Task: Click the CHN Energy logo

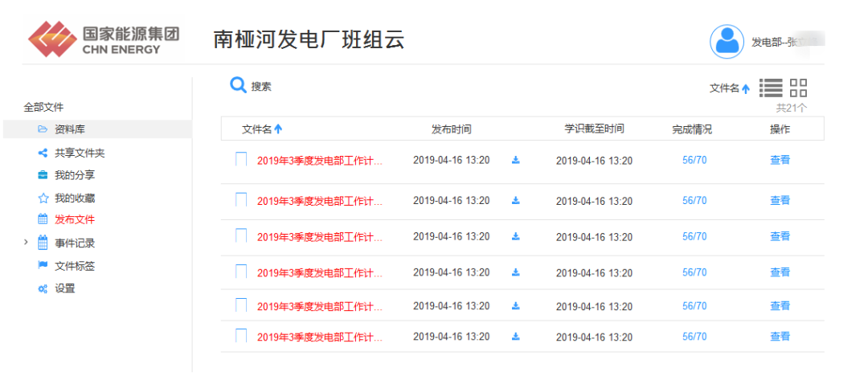Action: 104,39
